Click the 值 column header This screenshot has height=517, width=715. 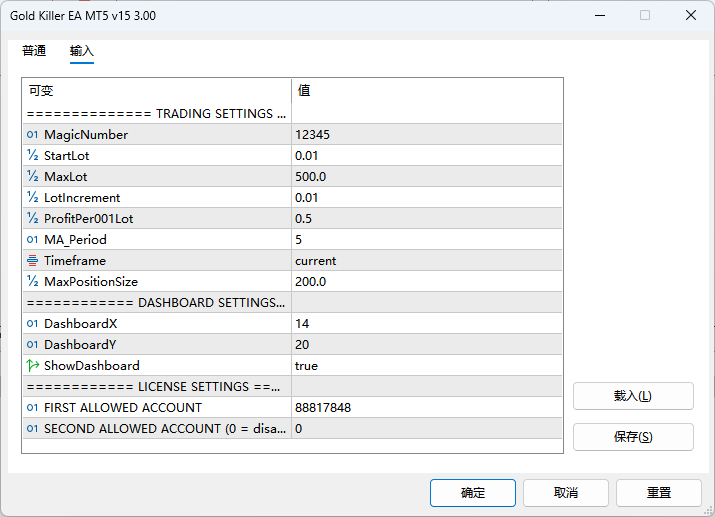pos(426,91)
